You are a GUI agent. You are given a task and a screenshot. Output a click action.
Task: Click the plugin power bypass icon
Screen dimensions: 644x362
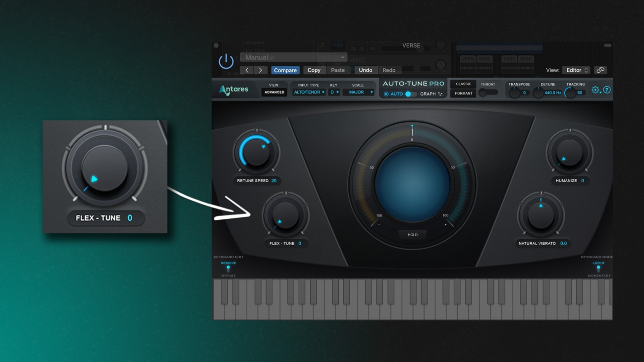point(226,61)
